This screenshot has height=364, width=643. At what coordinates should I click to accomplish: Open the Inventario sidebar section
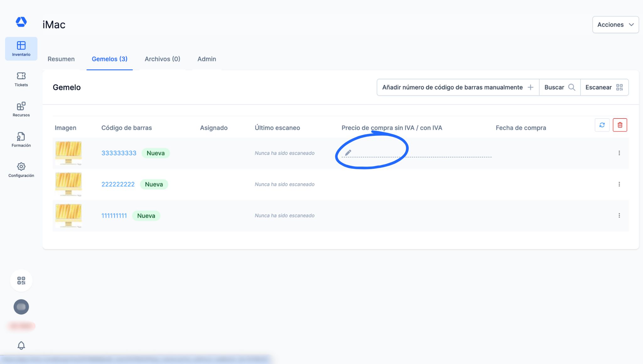pos(21,49)
